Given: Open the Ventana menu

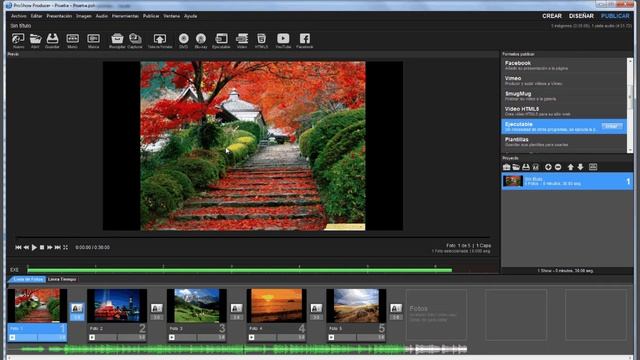Looking at the screenshot, I should click(171, 16).
